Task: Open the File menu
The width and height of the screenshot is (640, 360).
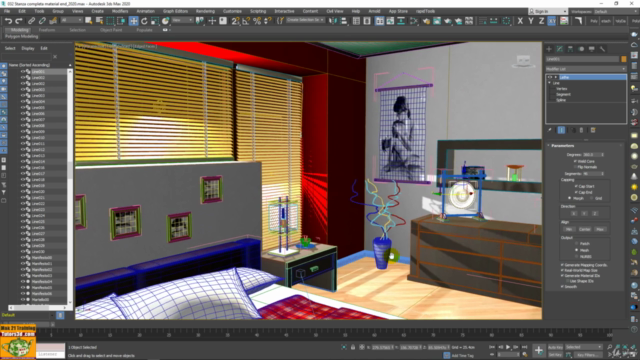Action: (x=7, y=11)
